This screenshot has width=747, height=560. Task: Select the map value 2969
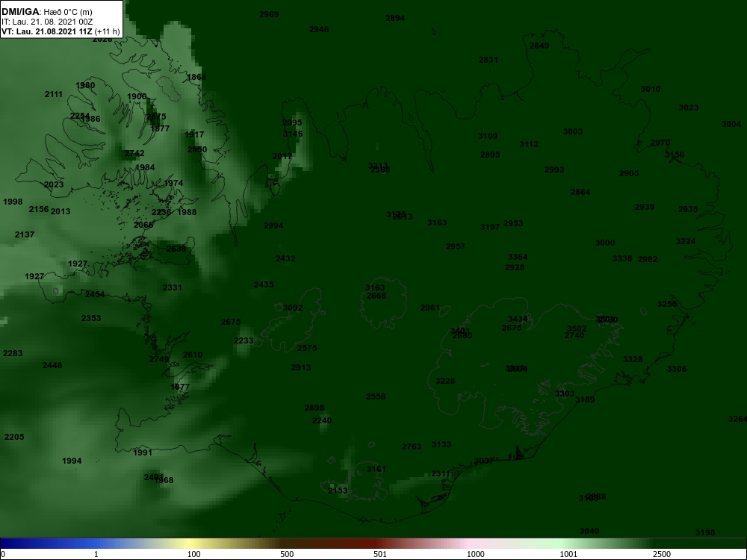click(x=269, y=14)
